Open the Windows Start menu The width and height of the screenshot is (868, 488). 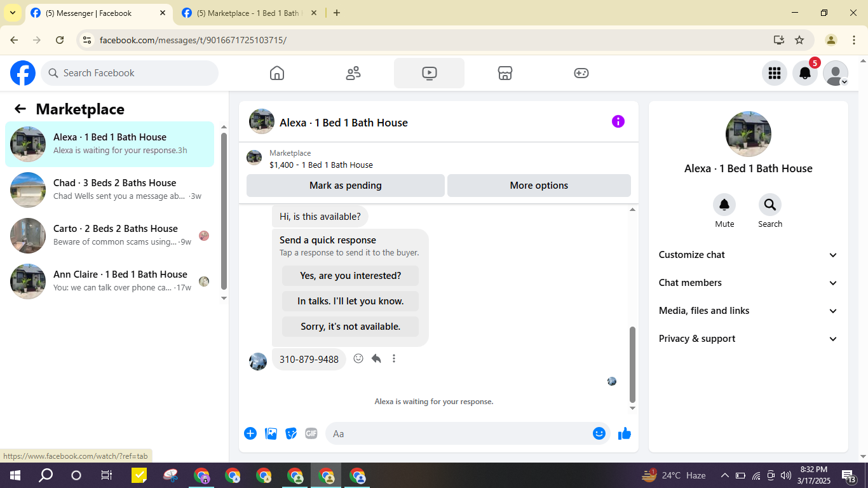pyautogui.click(x=15, y=475)
